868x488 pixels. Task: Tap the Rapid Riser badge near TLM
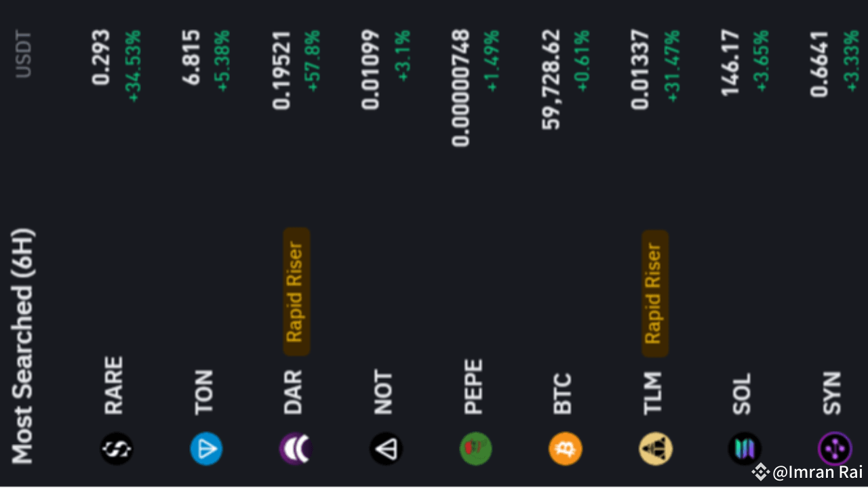click(x=655, y=291)
